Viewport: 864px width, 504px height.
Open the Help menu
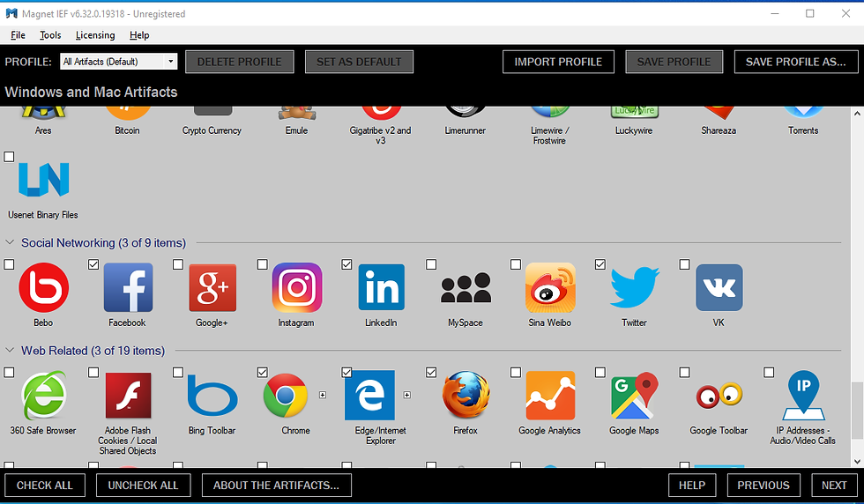pyautogui.click(x=139, y=35)
